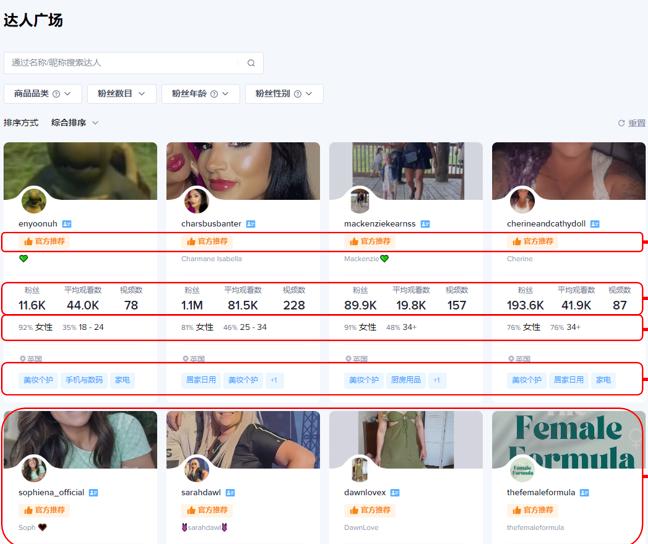Image resolution: width=648 pixels, height=544 pixels.
Task: Click the 89.9K followers value
Action: pos(360,305)
